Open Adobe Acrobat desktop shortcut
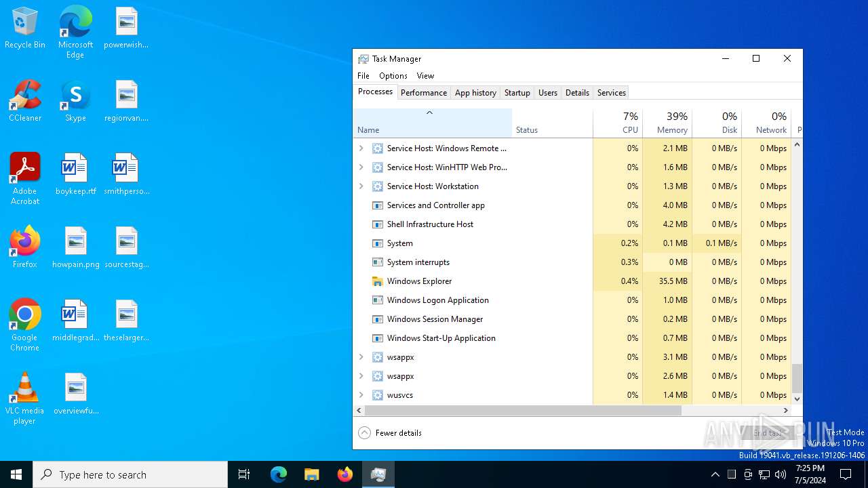Viewport: 868px width, 488px height. [x=25, y=179]
